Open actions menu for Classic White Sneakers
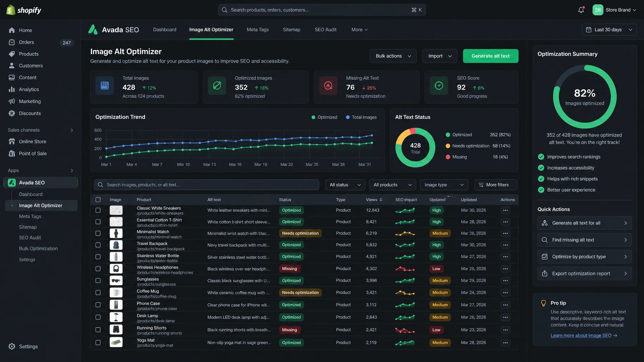 505,210
